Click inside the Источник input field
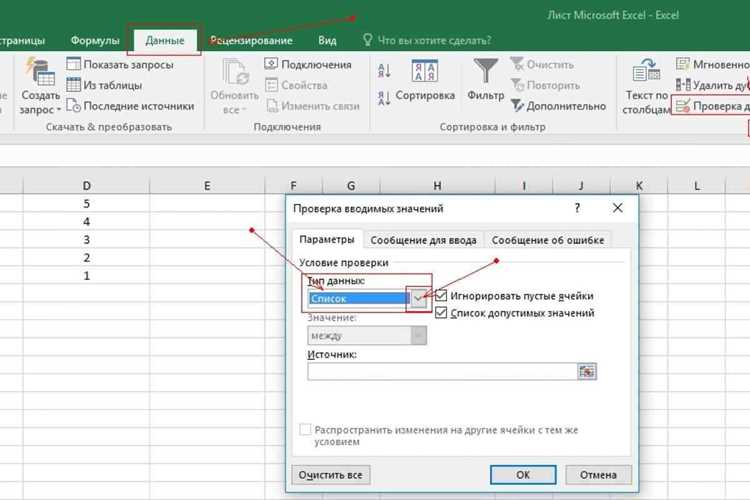This screenshot has height=500, width=750. [x=442, y=371]
